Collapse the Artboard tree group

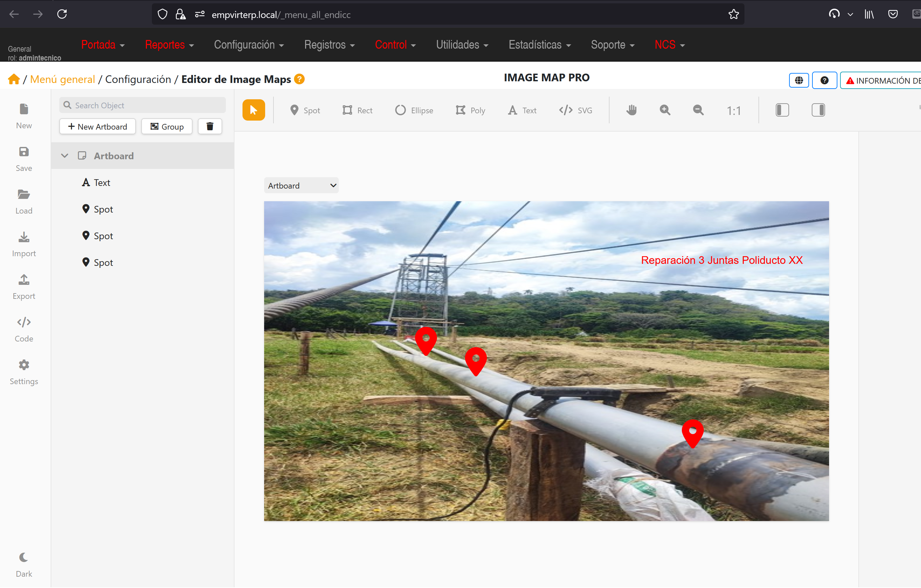pos(65,156)
